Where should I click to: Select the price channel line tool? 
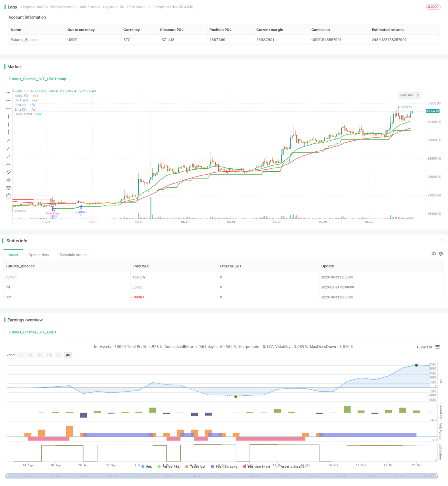click(x=8, y=172)
